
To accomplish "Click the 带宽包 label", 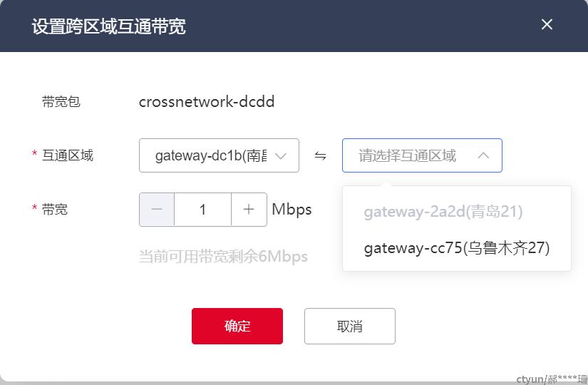I will pos(61,102).
